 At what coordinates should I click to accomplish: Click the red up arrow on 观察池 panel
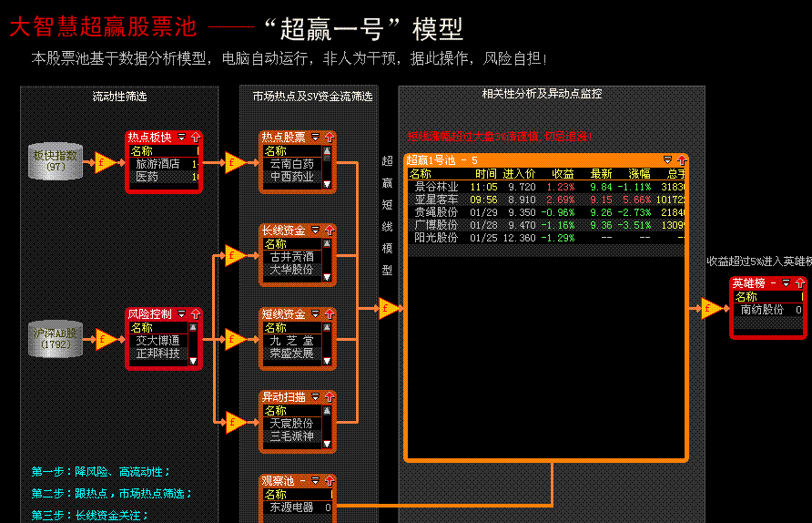pos(330,481)
